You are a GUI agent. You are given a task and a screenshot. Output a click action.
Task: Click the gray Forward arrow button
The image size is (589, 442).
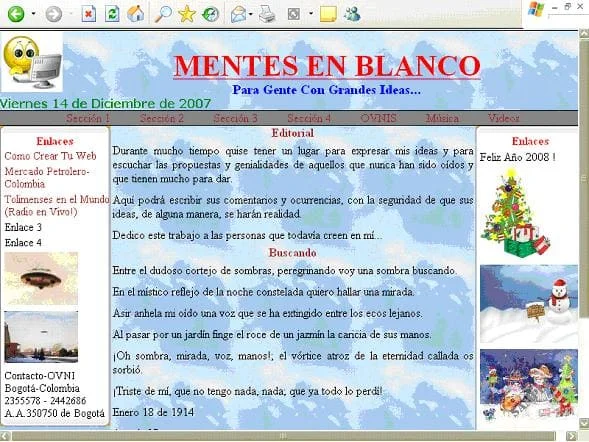click(x=54, y=14)
